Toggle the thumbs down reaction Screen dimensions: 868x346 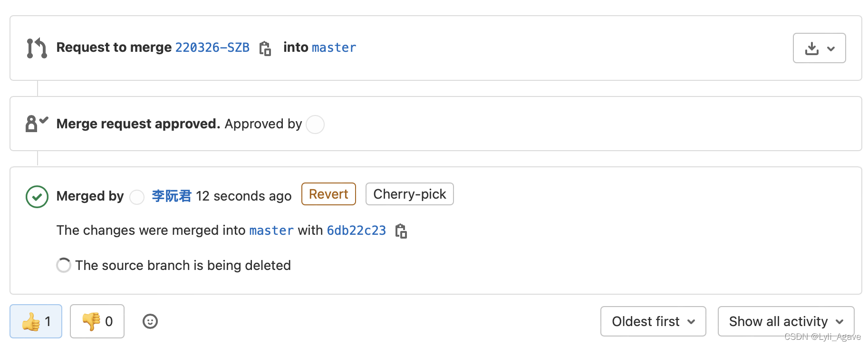pyautogui.click(x=97, y=322)
